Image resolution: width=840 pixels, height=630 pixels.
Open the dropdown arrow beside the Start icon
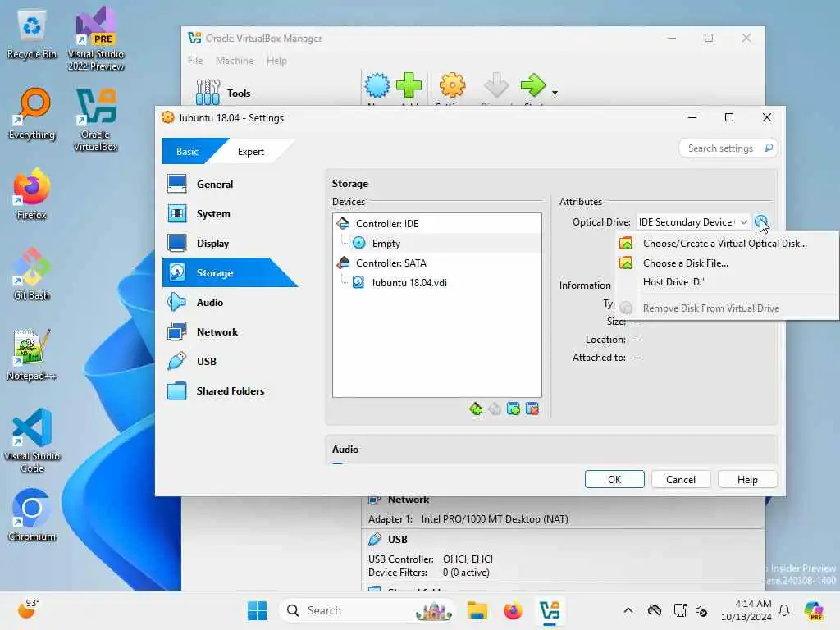click(x=555, y=93)
